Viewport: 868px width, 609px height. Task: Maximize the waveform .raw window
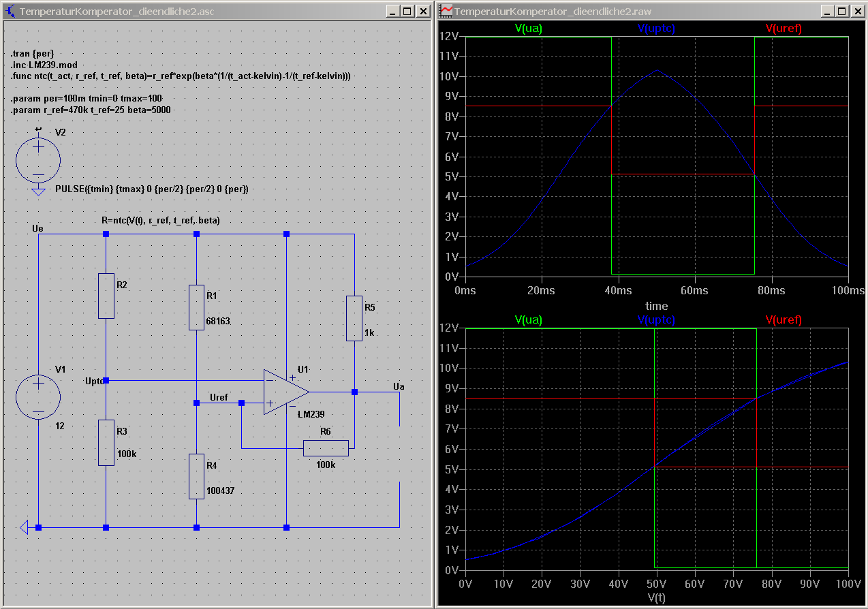point(843,11)
